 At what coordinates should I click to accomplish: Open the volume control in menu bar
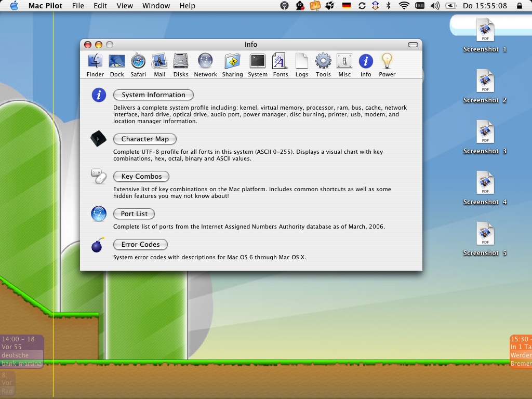click(x=435, y=6)
